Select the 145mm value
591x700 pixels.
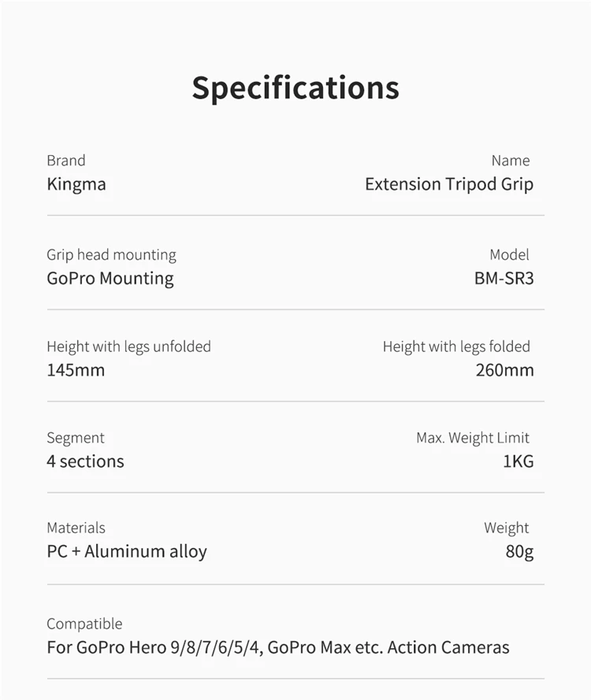(76, 370)
